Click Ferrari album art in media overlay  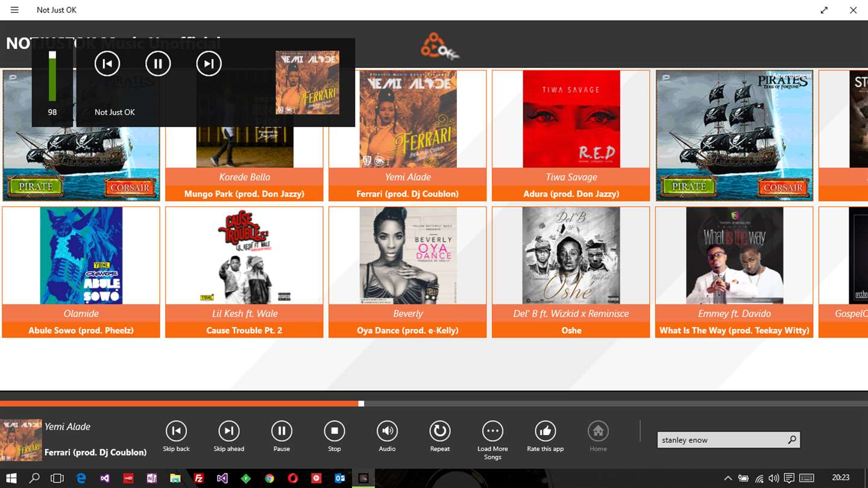(307, 83)
